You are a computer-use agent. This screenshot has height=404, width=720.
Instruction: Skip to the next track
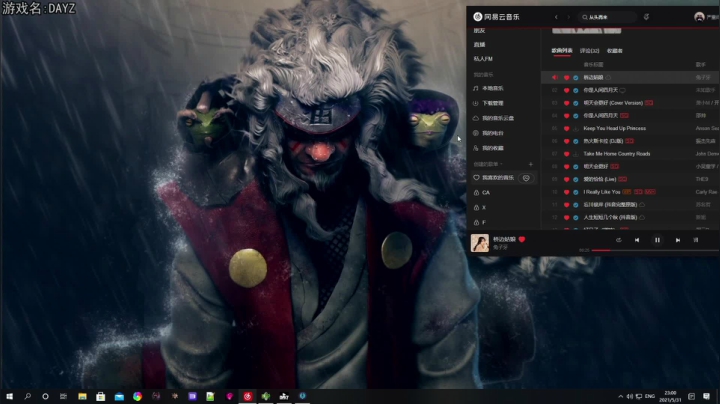click(x=678, y=240)
